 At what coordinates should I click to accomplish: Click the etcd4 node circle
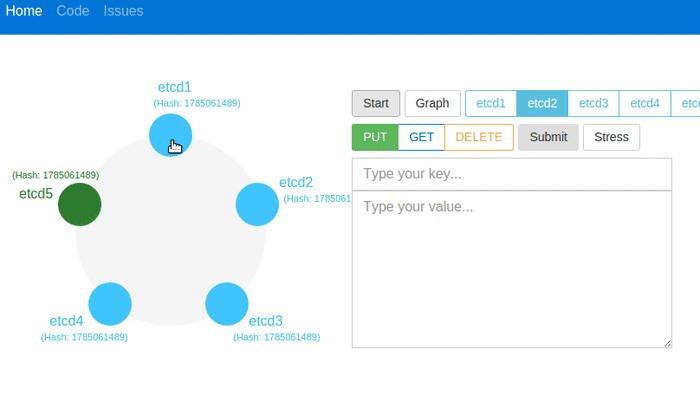[110, 304]
